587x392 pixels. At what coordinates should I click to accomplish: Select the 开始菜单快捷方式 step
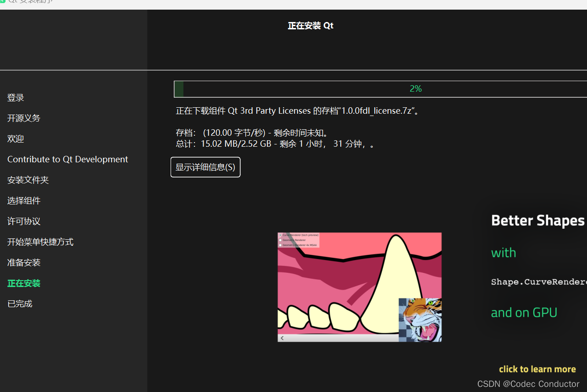pyautogui.click(x=40, y=242)
